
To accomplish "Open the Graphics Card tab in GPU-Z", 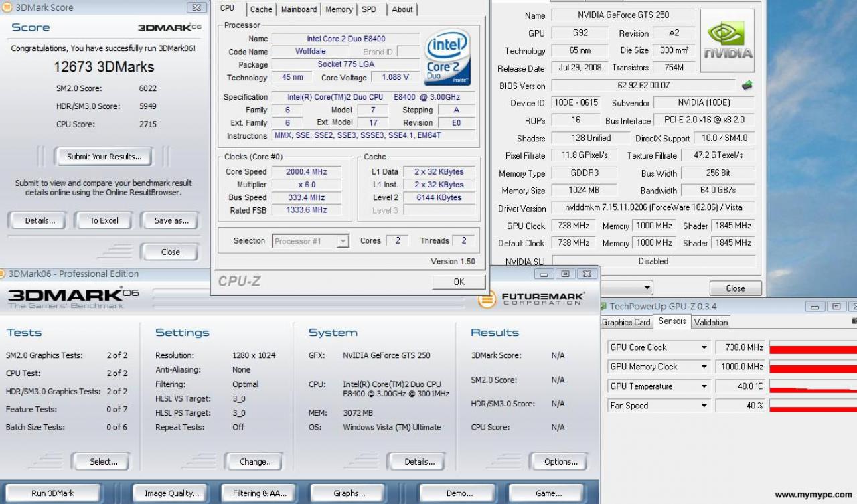I will click(x=626, y=322).
